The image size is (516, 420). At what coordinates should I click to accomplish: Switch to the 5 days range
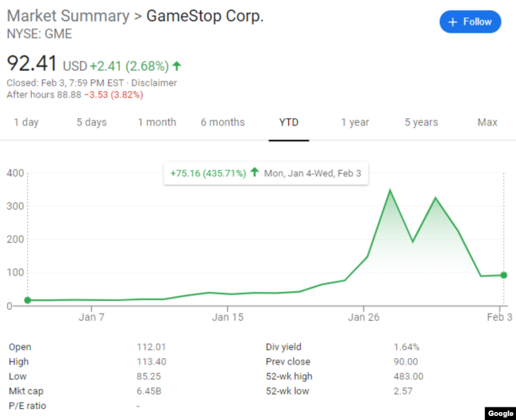coord(91,122)
